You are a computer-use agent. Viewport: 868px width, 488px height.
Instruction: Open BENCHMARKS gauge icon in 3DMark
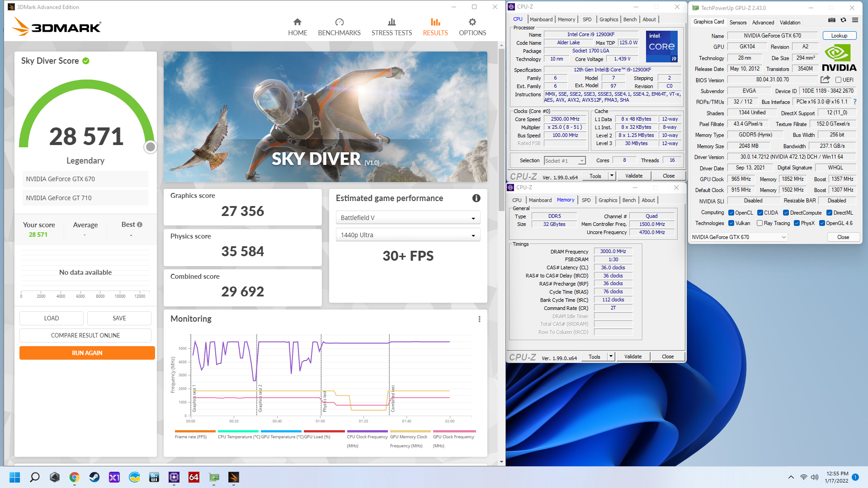click(x=339, y=22)
